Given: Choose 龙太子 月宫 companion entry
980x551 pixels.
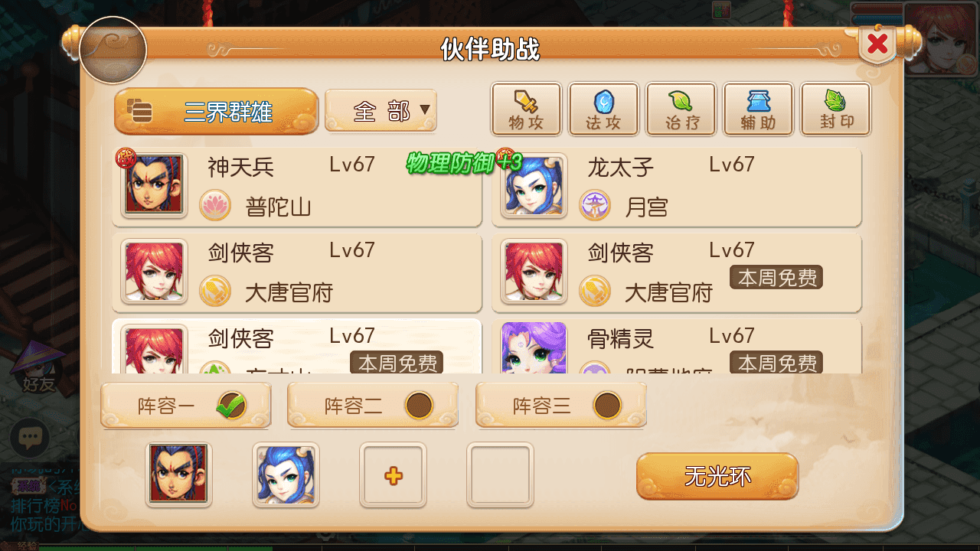Looking at the screenshot, I should (x=677, y=187).
